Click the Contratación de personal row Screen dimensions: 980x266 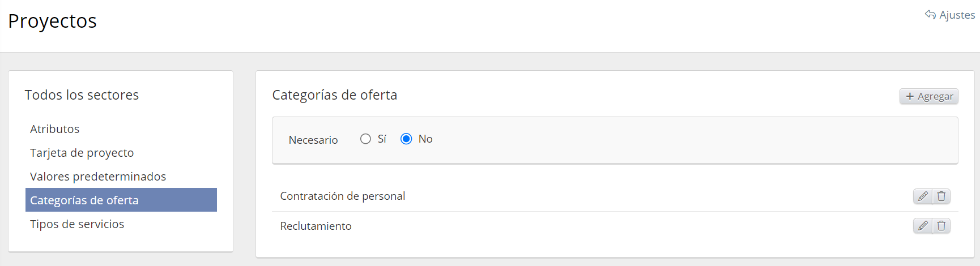coord(343,196)
